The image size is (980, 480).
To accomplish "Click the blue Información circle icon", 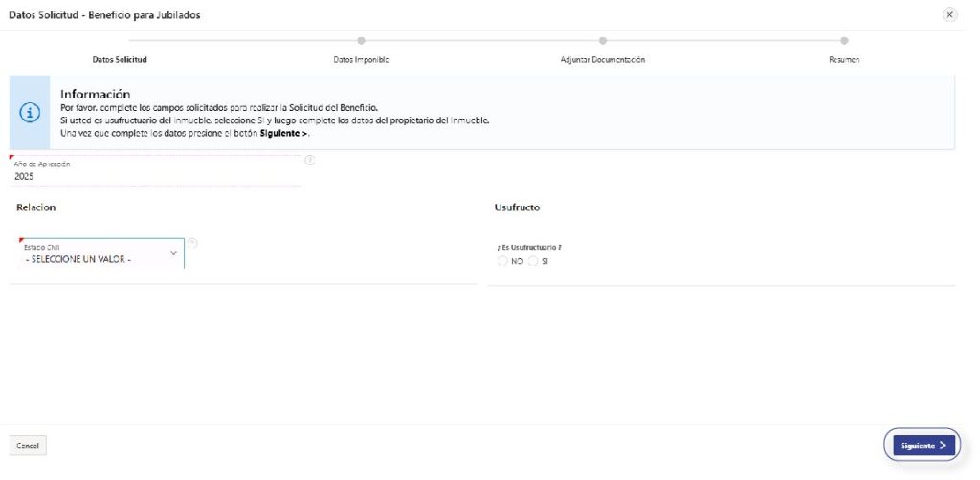I will [30, 112].
